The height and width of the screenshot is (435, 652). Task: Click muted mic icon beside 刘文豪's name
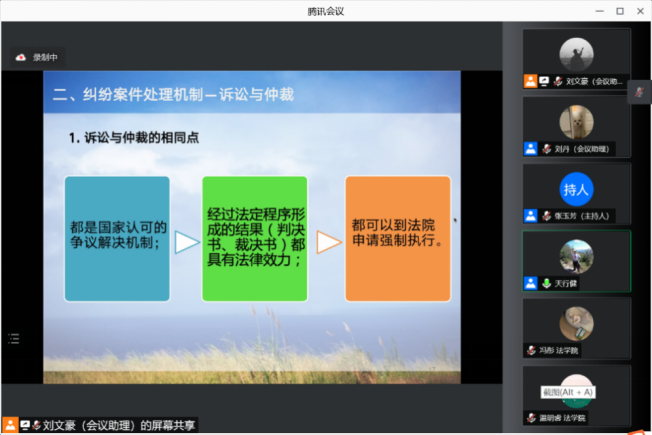(557, 81)
